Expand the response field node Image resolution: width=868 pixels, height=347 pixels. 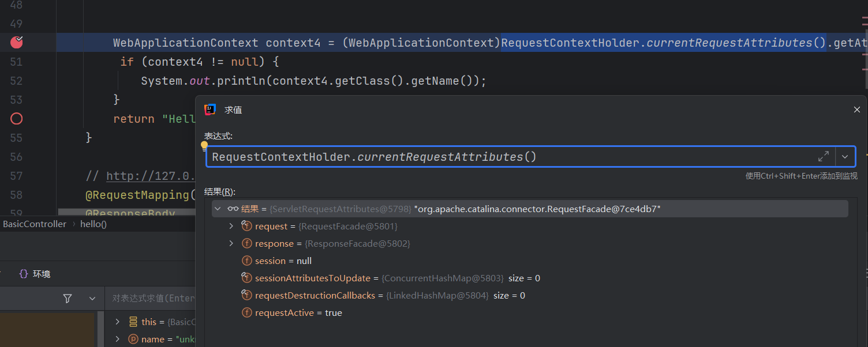point(231,243)
